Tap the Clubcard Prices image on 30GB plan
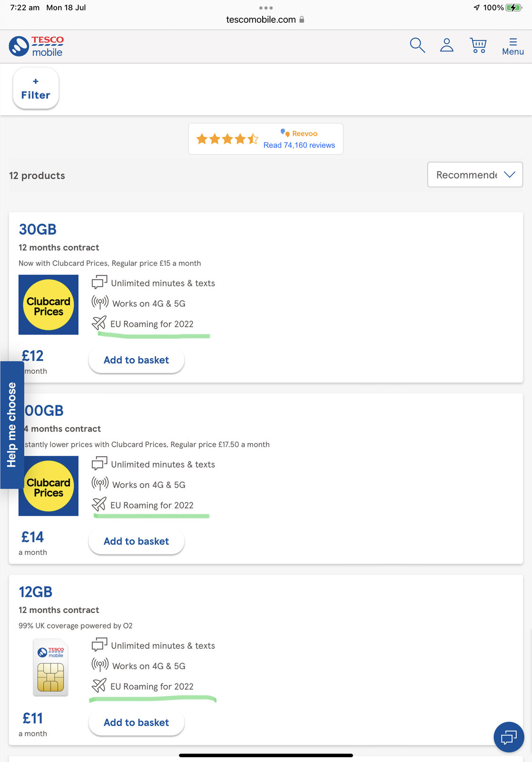This screenshot has height=762, width=532. tap(49, 305)
